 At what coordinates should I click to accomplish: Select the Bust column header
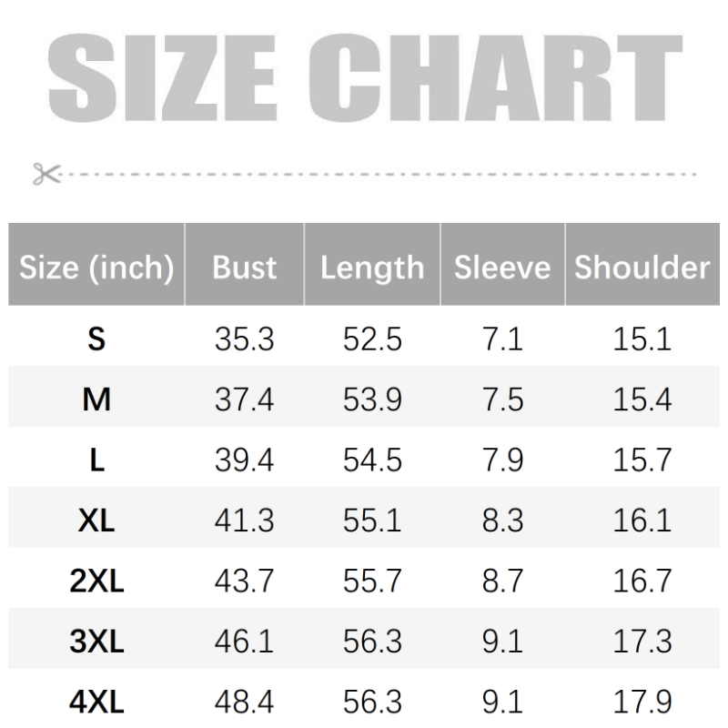coord(244,268)
